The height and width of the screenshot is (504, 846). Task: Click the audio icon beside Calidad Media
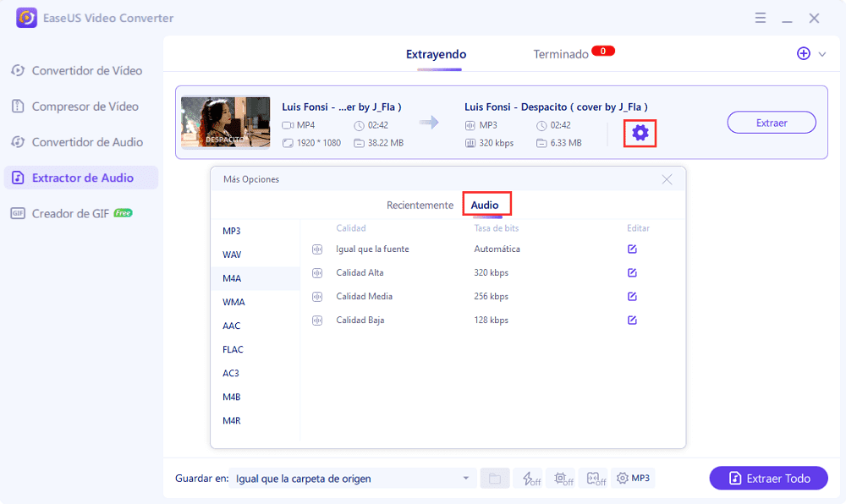[317, 297]
